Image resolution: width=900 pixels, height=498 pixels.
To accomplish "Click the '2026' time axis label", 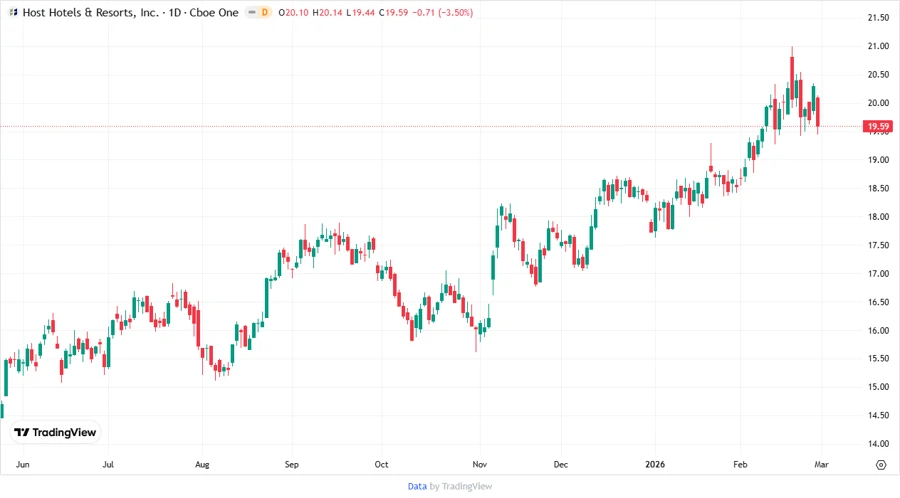I will pyautogui.click(x=655, y=464).
